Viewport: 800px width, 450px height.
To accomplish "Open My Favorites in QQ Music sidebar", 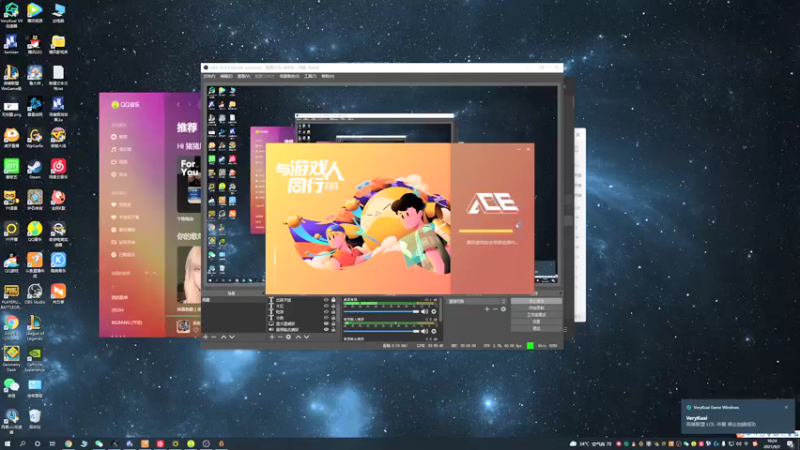I will pos(121,205).
